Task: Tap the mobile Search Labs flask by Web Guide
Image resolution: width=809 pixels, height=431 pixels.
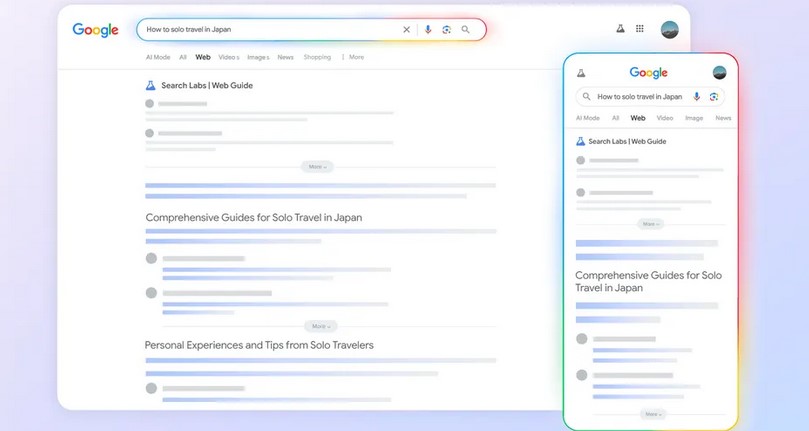Action: [580, 141]
